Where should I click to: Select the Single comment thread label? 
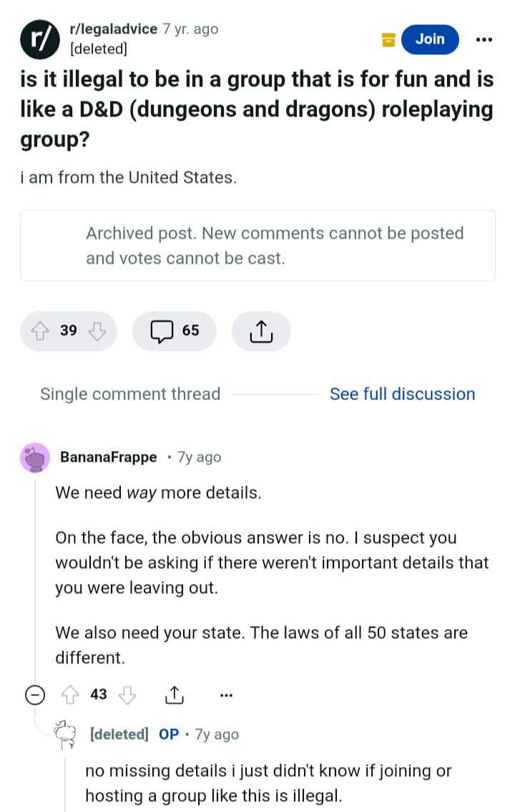pos(130,394)
